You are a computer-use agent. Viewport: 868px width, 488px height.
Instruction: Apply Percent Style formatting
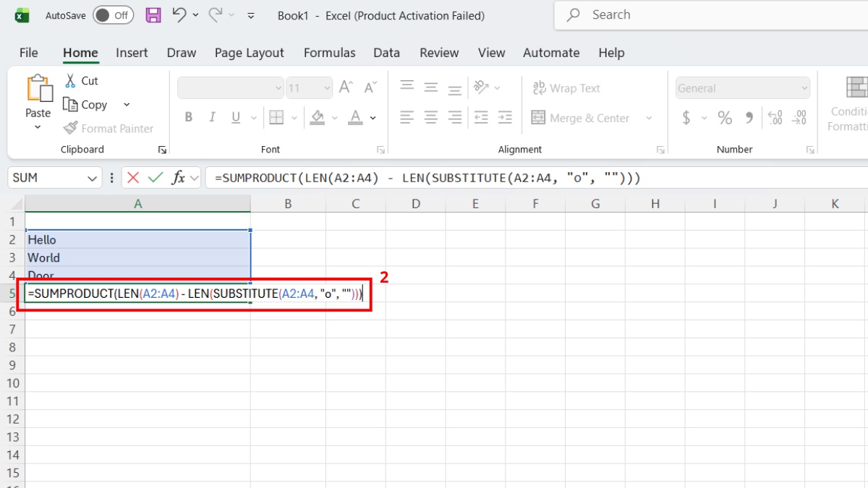click(725, 118)
